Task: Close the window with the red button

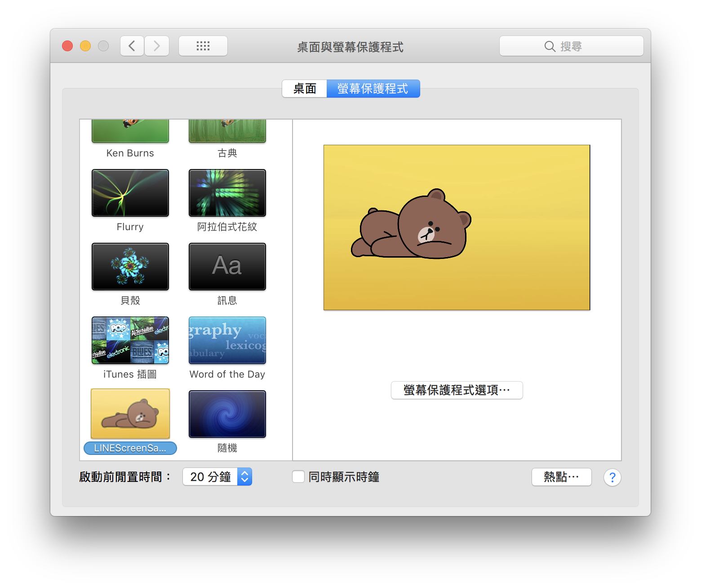Action: click(x=67, y=46)
